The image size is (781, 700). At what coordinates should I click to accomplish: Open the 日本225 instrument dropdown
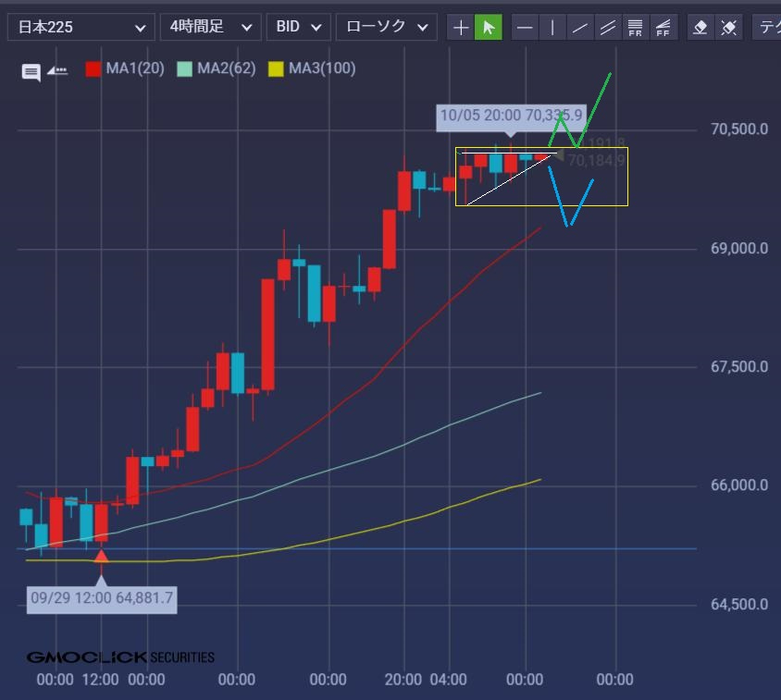coord(81,27)
